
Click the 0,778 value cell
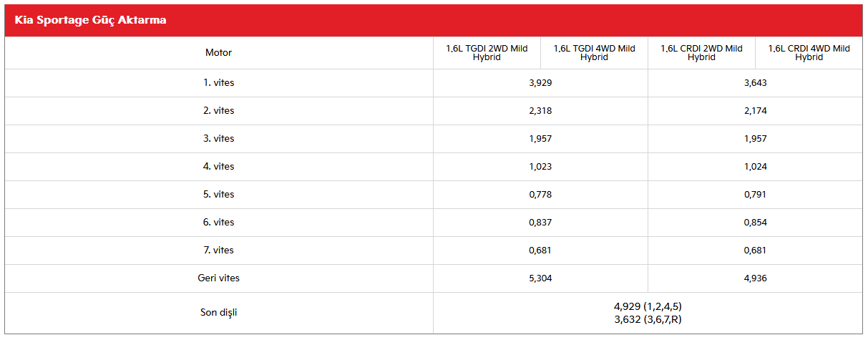pos(540,195)
